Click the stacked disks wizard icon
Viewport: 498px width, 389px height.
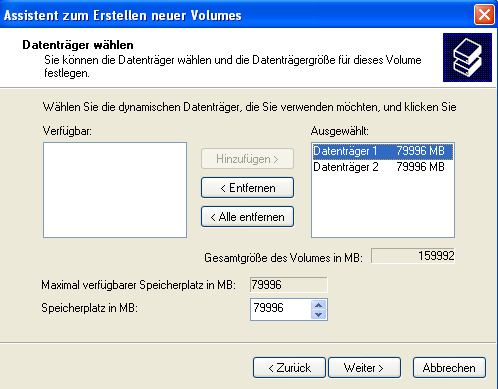pos(467,57)
